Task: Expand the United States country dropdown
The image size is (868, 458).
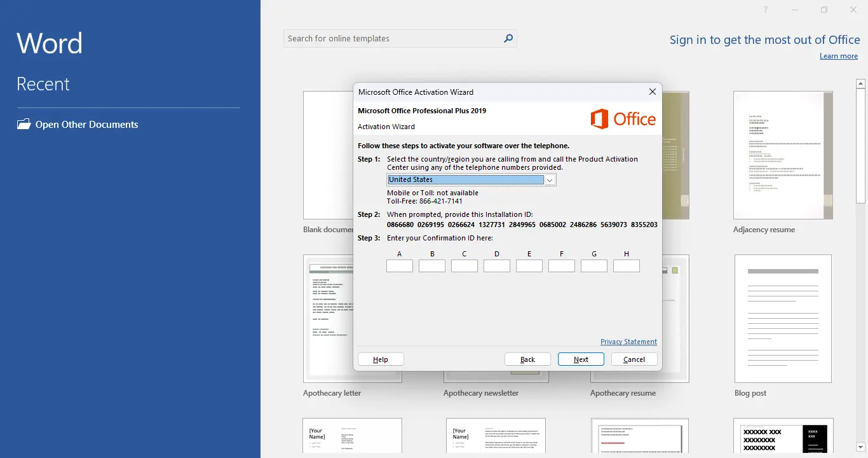Action: [x=550, y=180]
